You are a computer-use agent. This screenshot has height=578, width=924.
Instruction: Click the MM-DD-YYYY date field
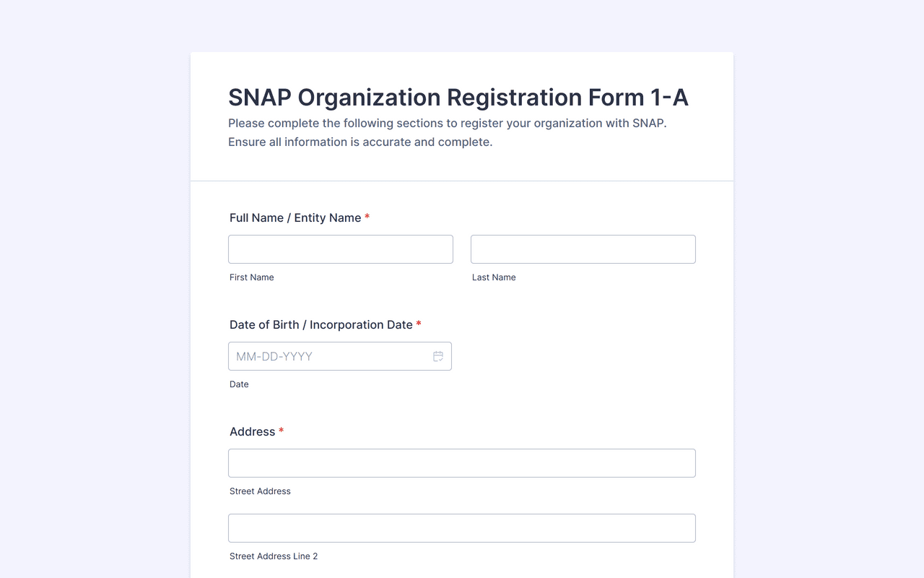pyautogui.click(x=328, y=356)
